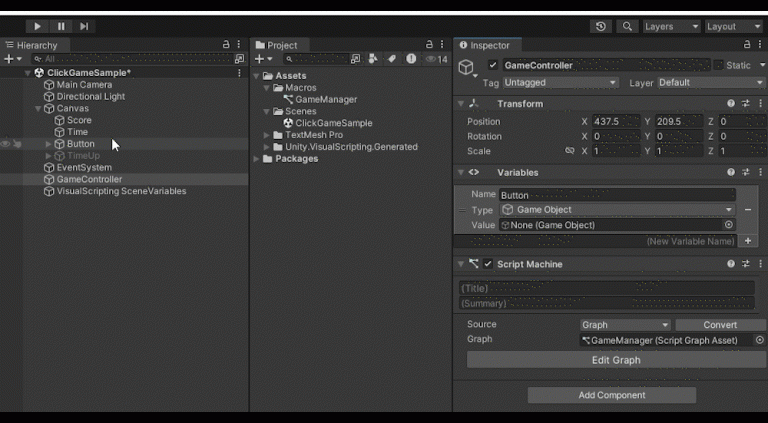
Task: Disable the Script Machine component checkbox
Action: [488, 264]
